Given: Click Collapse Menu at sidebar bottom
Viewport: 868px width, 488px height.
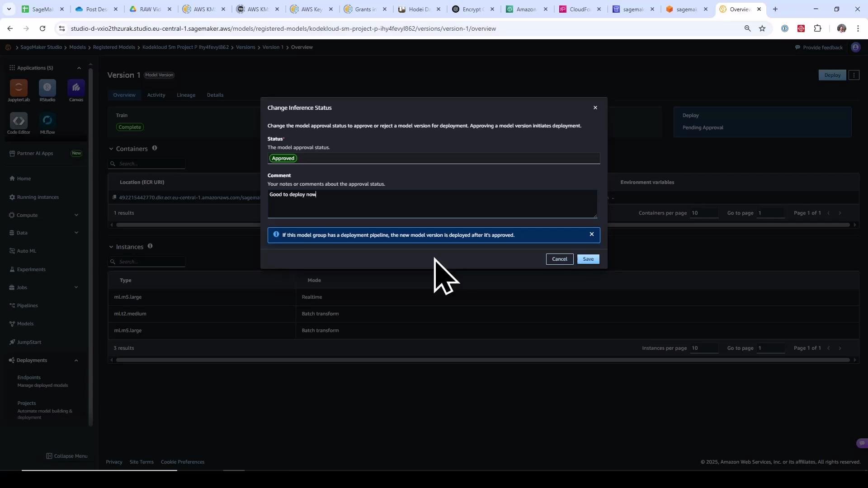Looking at the screenshot, I should click(67, 456).
